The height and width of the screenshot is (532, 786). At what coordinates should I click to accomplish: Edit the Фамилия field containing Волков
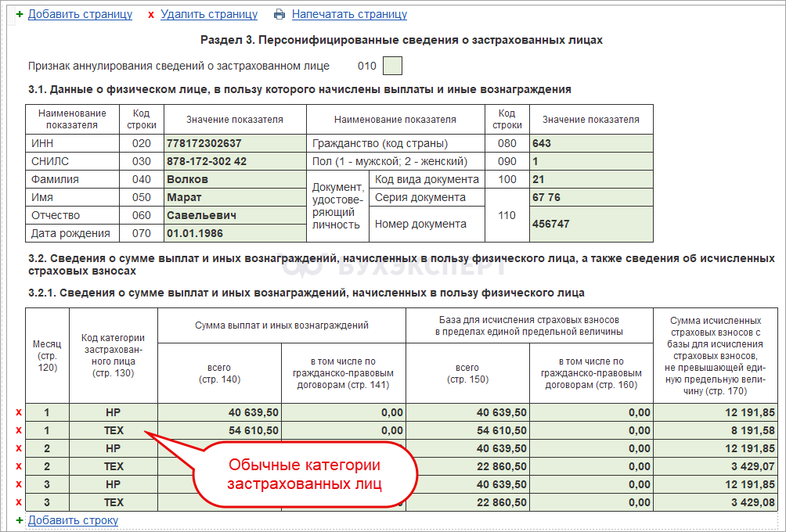[234, 179]
